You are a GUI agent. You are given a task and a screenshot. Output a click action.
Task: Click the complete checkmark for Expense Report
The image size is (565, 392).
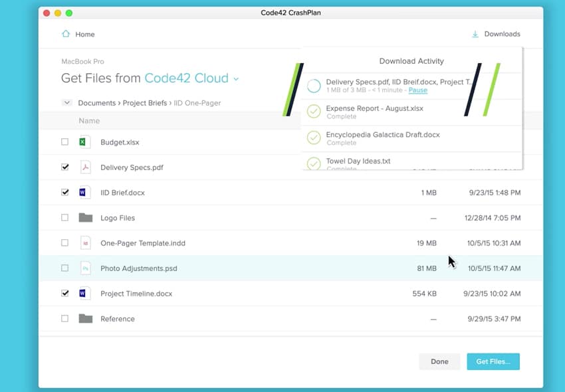pos(314,112)
